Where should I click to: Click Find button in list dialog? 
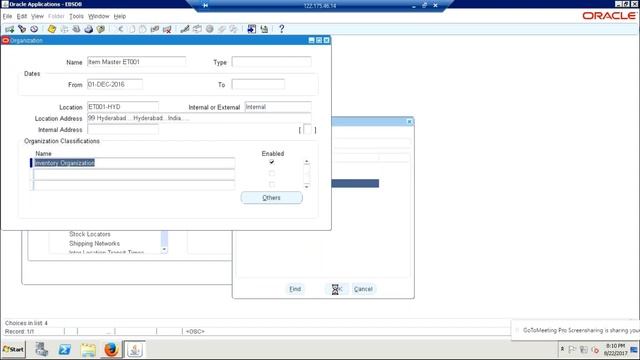pos(295,289)
